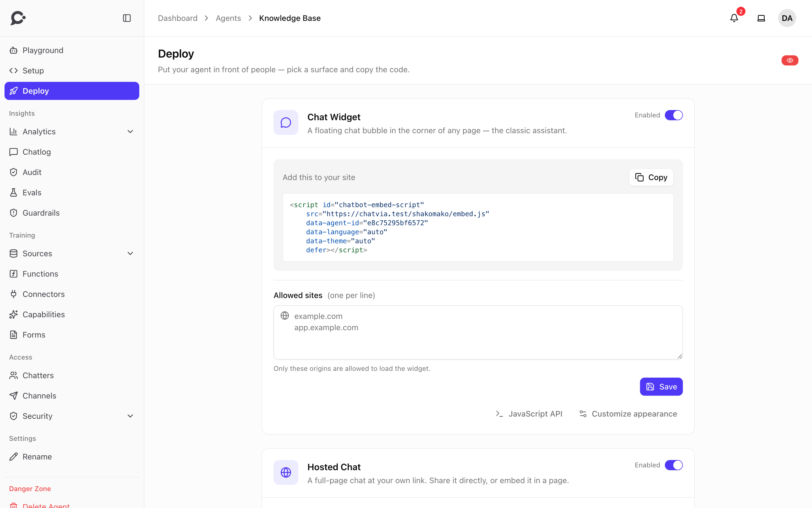Open Customize appearance link

tap(628, 414)
